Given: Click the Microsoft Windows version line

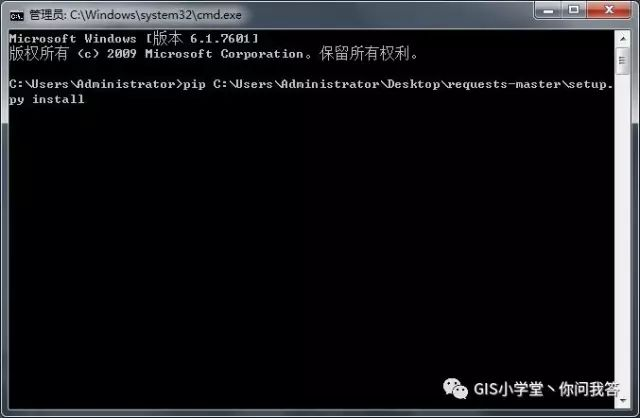Looking at the screenshot, I should point(133,38).
